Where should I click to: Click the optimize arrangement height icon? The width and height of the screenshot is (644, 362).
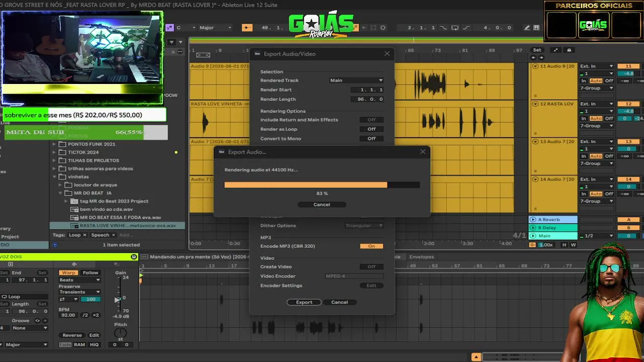(555, 50)
